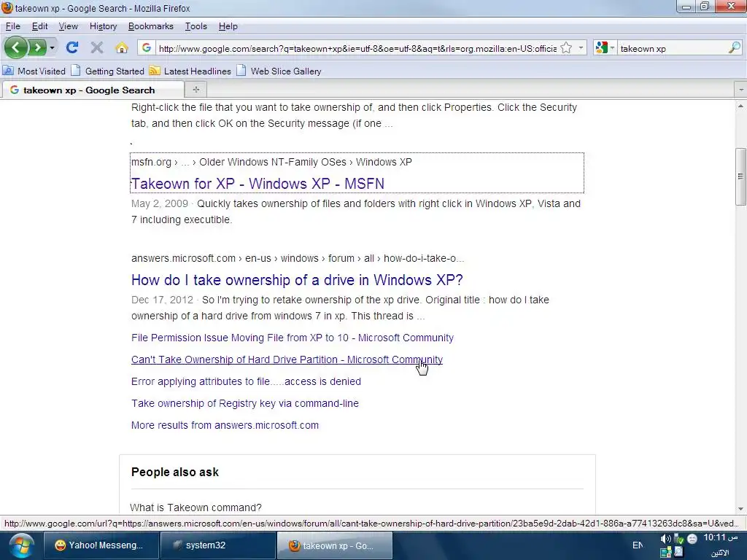Switch to Yahoo! Messenger taskbar button
The width and height of the screenshot is (747, 560).
point(101,545)
